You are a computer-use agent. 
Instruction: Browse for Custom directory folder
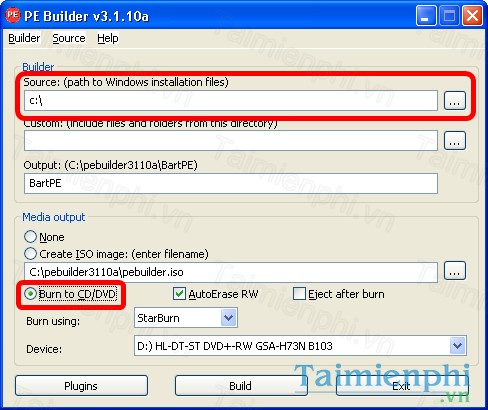pyautogui.click(x=455, y=140)
